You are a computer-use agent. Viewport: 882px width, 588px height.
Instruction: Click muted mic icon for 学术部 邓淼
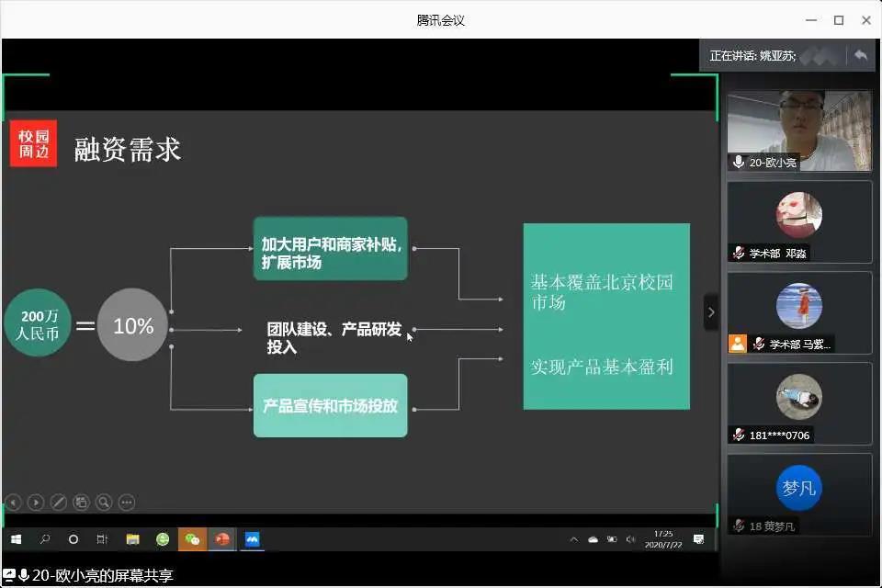pos(739,253)
